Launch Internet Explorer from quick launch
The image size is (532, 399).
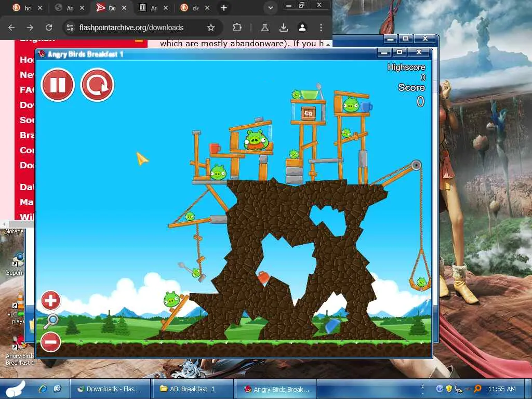[x=43, y=389]
